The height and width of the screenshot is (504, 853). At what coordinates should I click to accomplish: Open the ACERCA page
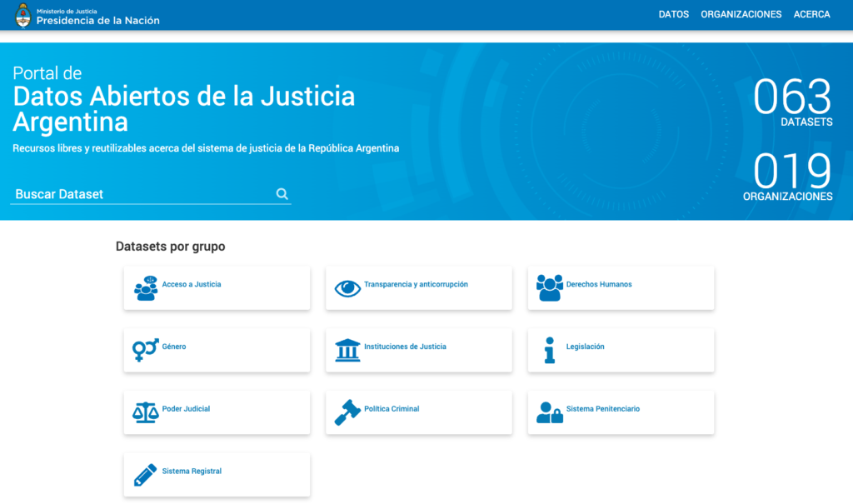811,14
